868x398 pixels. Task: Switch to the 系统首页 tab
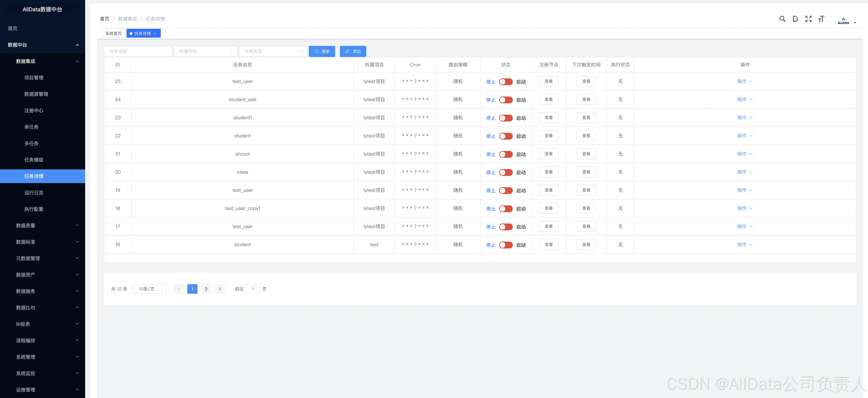tap(114, 33)
